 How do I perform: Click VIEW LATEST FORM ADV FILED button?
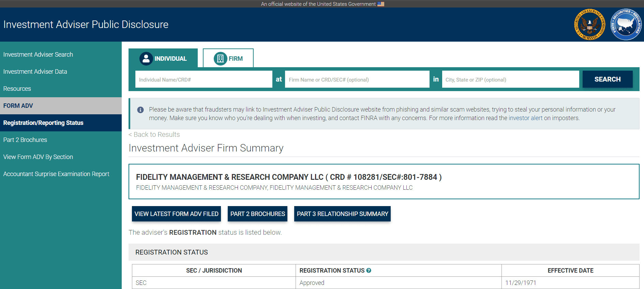[176, 214]
